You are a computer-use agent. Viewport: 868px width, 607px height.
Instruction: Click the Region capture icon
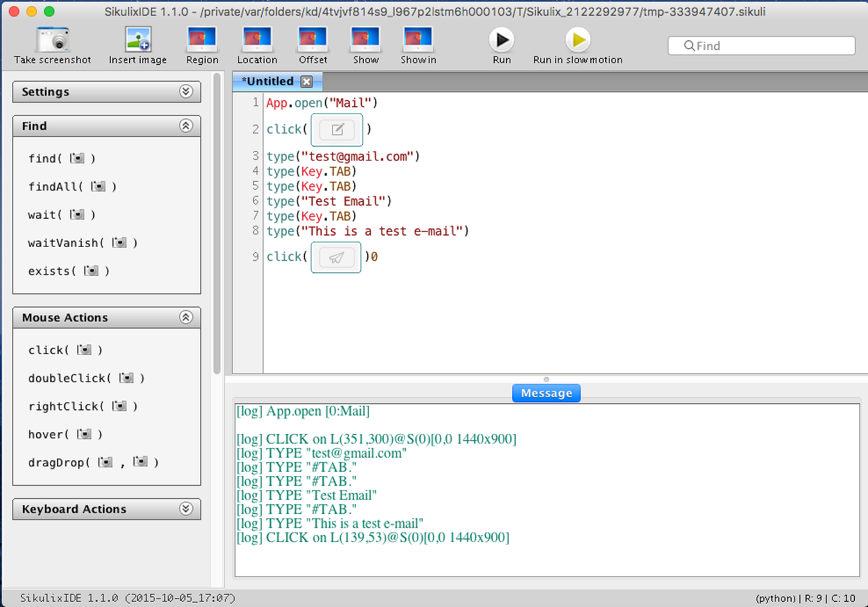tap(202, 43)
